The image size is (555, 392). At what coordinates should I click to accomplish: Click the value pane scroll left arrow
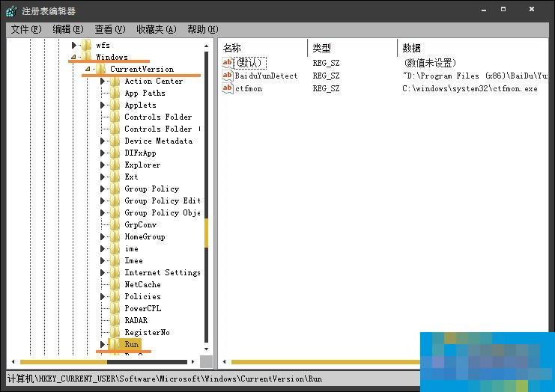(x=225, y=361)
